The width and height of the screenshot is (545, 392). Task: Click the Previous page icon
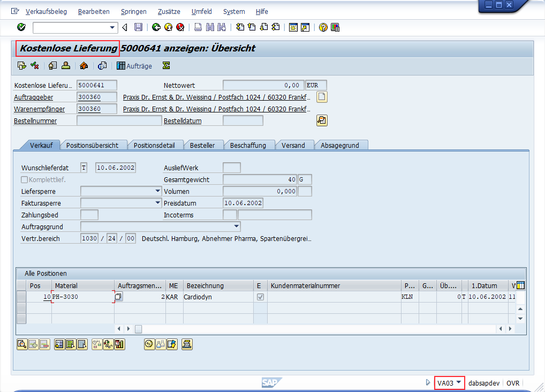252,27
